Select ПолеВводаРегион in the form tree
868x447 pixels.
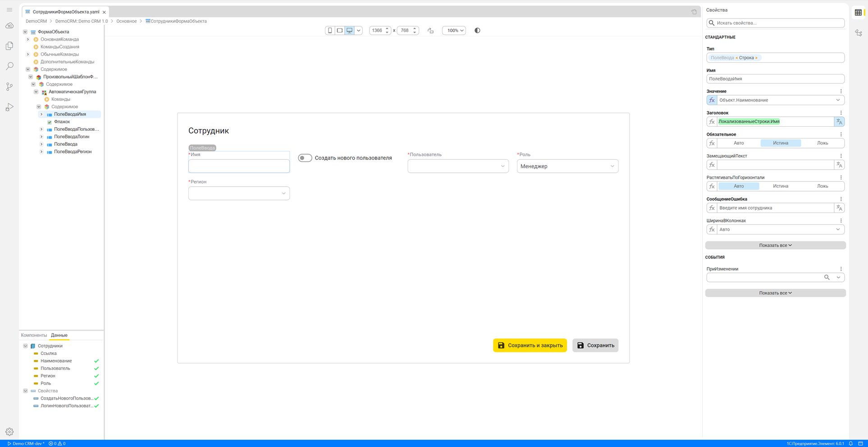pos(73,152)
